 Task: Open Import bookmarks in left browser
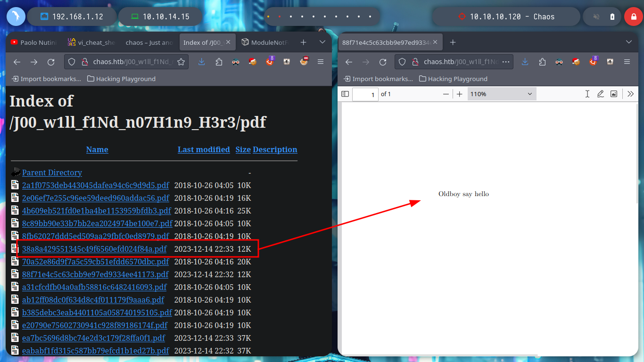click(x=46, y=79)
